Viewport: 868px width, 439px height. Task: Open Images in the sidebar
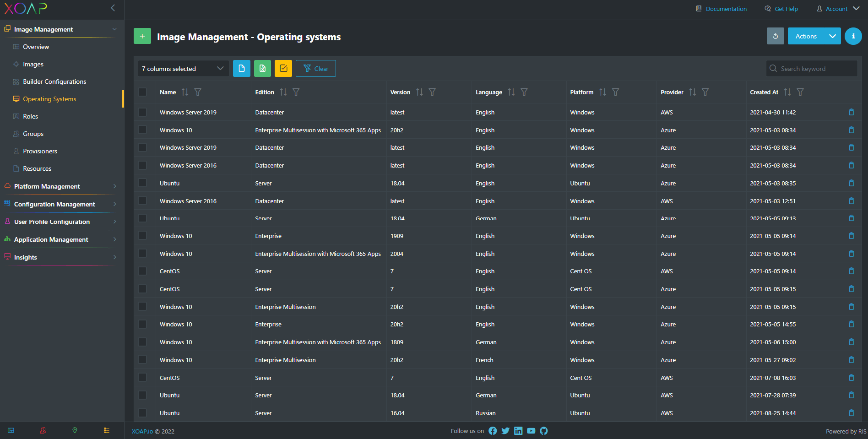click(x=33, y=64)
